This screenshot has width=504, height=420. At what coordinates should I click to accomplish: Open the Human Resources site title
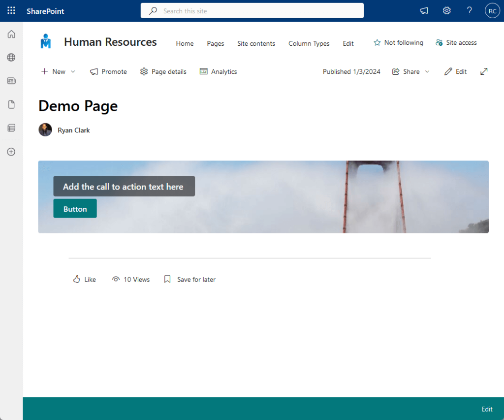(x=110, y=42)
